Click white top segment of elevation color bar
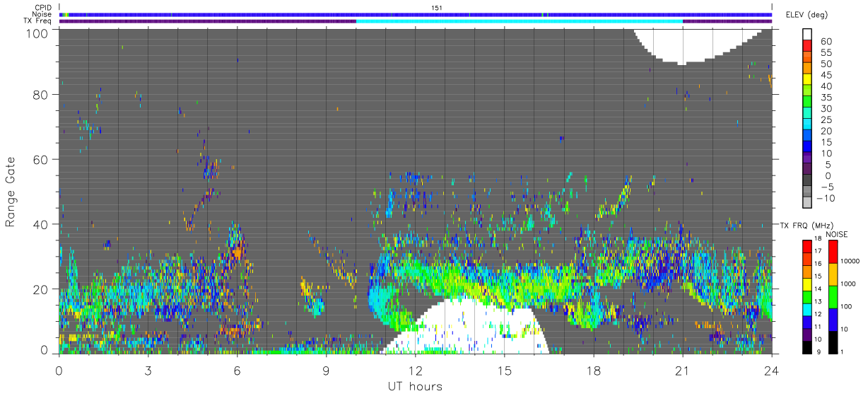 [x=808, y=34]
